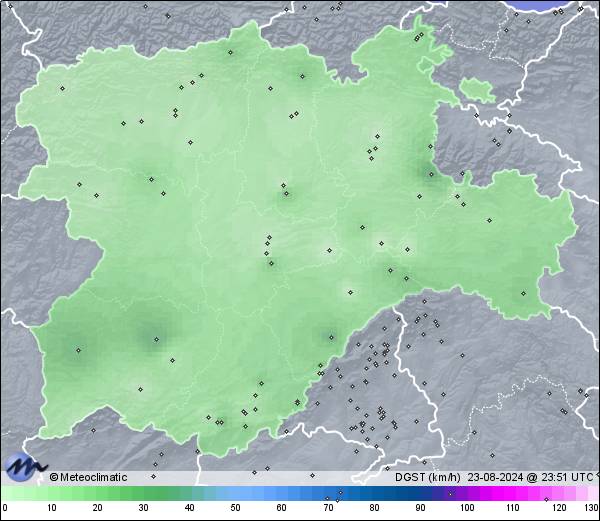Click the scale label 70
Screen dimensions: 600x521
tap(328, 508)
